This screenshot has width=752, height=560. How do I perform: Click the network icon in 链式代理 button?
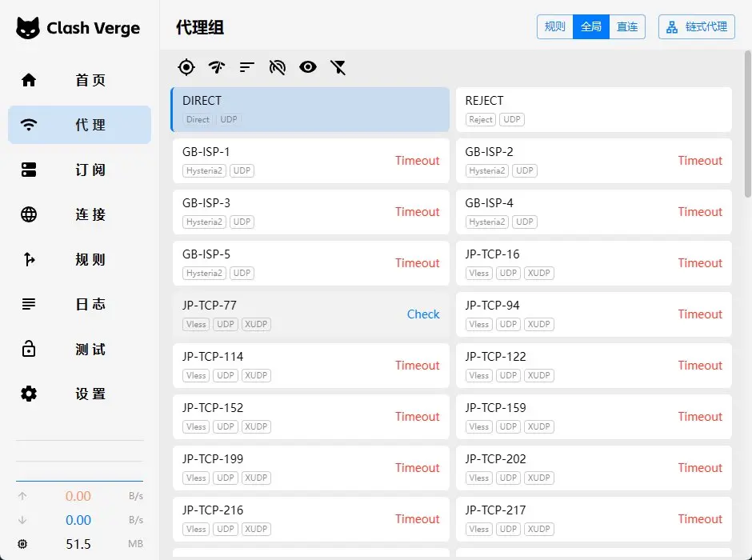pyautogui.click(x=672, y=27)
